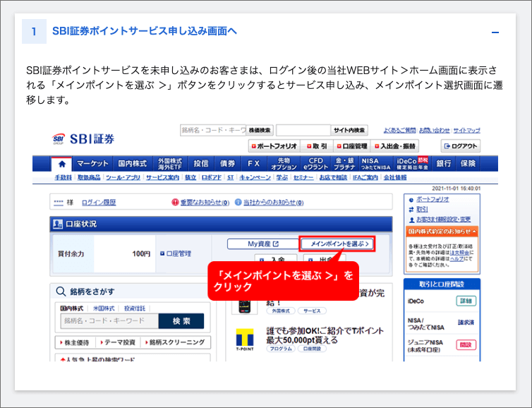Open 当社からのお知らせ(0) link
532x408 pixels.
[273, 203]
